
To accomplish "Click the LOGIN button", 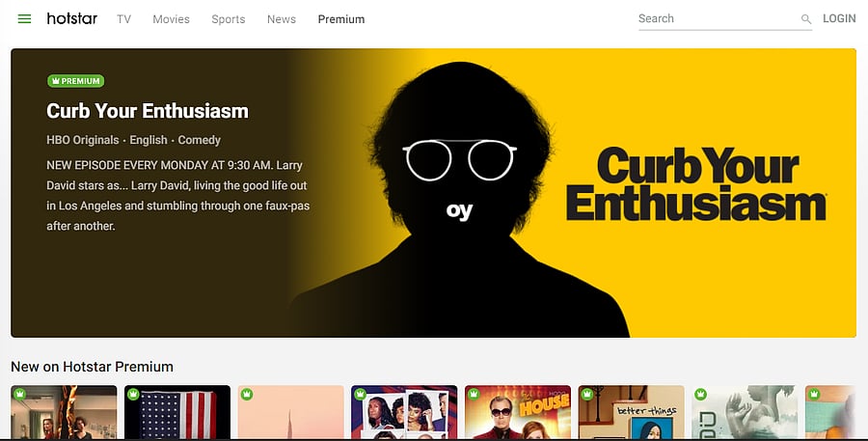I will tap(839, 18).
